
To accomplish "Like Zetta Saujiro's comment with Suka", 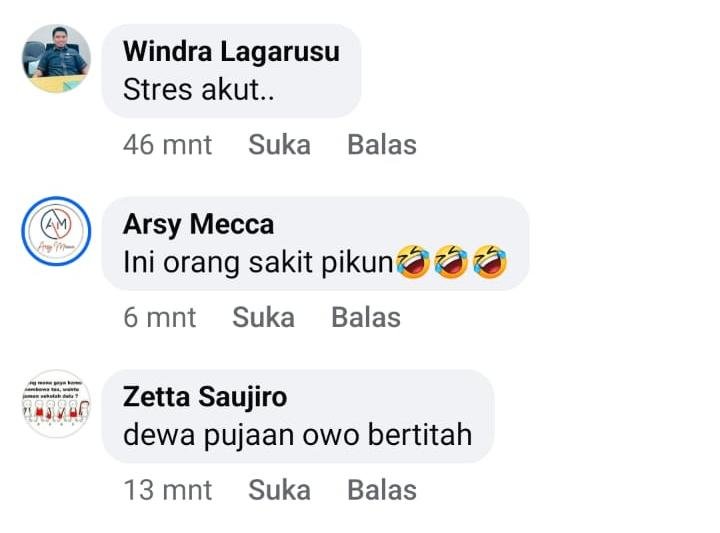I will pyautogui.click(x=280, y=490).
